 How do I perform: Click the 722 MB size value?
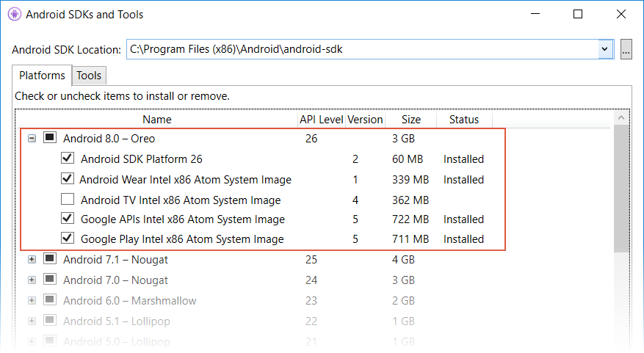click(410, 219)
